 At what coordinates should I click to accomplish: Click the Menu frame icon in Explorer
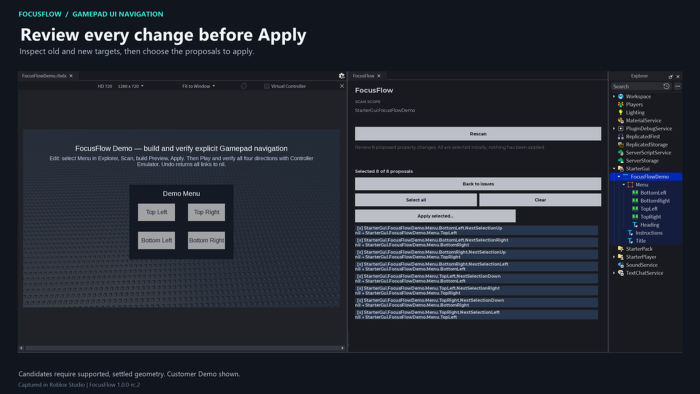coord(630,185)
